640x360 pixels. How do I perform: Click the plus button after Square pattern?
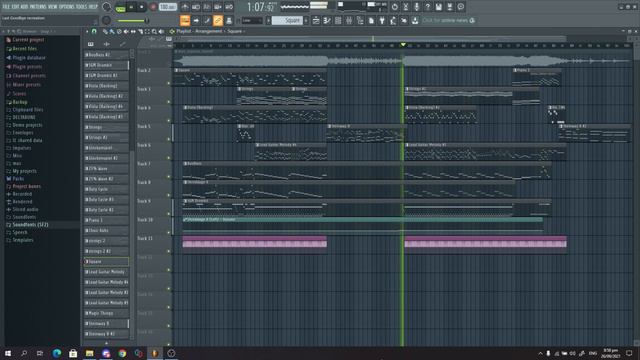point(306,20)
